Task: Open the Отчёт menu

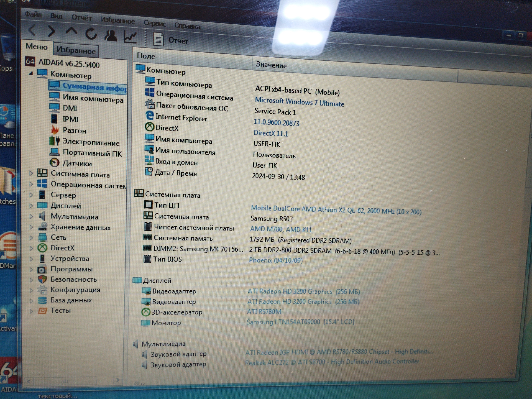Action: coord(81,18)
